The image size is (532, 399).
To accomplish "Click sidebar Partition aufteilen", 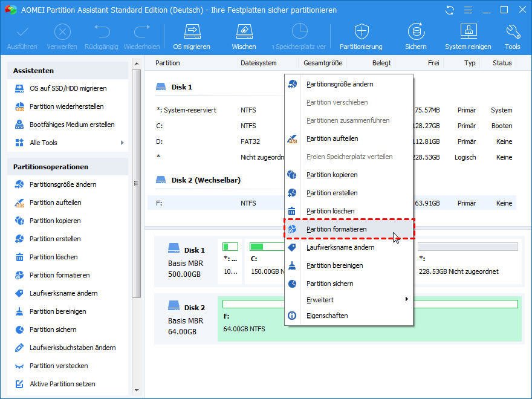I will tap(55, 203).
